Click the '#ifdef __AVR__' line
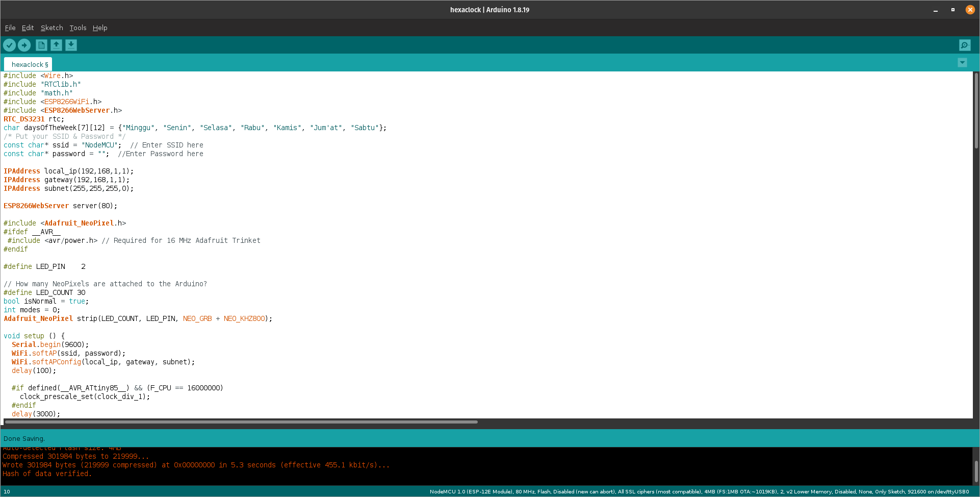This screenshot has height=497, width=980. click(x=32, y=232)
